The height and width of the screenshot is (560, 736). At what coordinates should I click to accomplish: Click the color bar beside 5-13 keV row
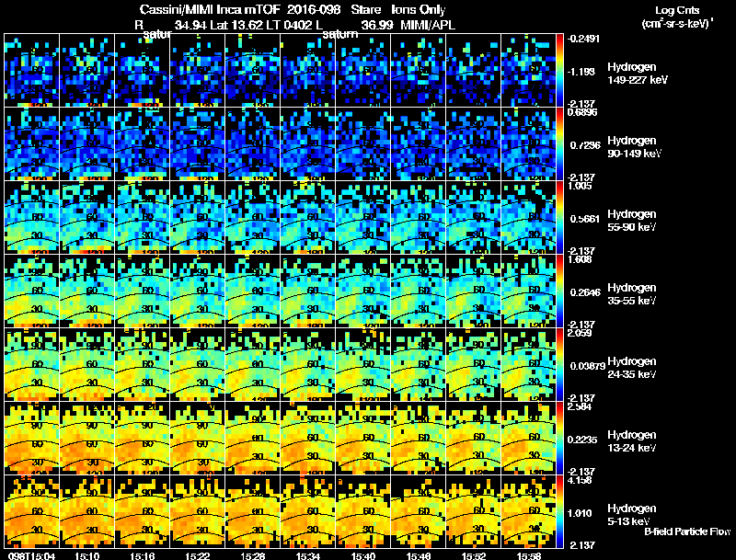pos(559,512)
